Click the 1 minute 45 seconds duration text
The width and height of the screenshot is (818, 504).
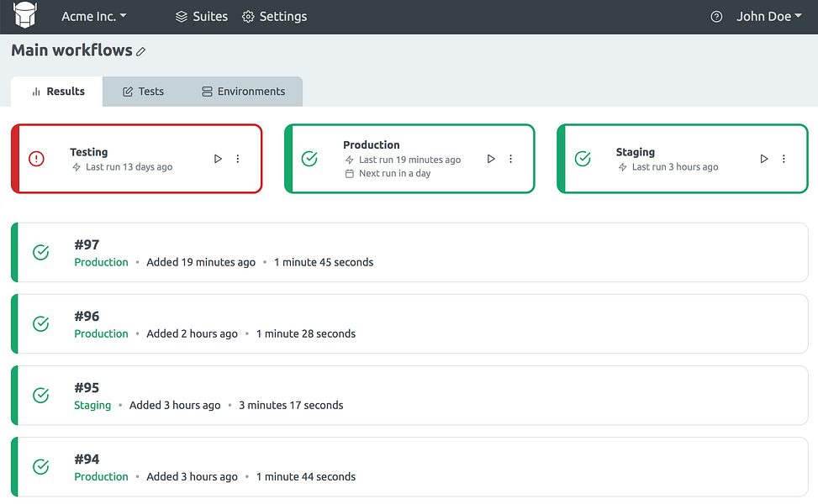[324, 262]
